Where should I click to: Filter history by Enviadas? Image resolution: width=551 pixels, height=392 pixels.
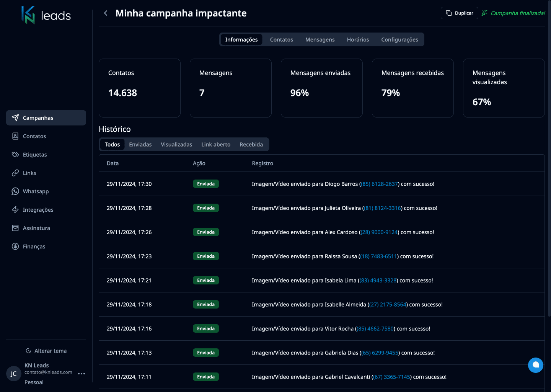click(140, 144)
